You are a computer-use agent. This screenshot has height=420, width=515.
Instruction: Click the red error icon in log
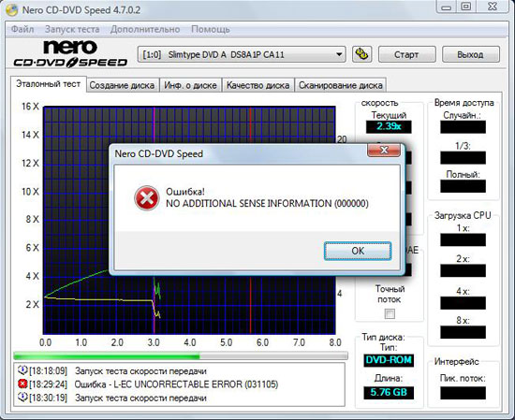click(x=22, y=384)
